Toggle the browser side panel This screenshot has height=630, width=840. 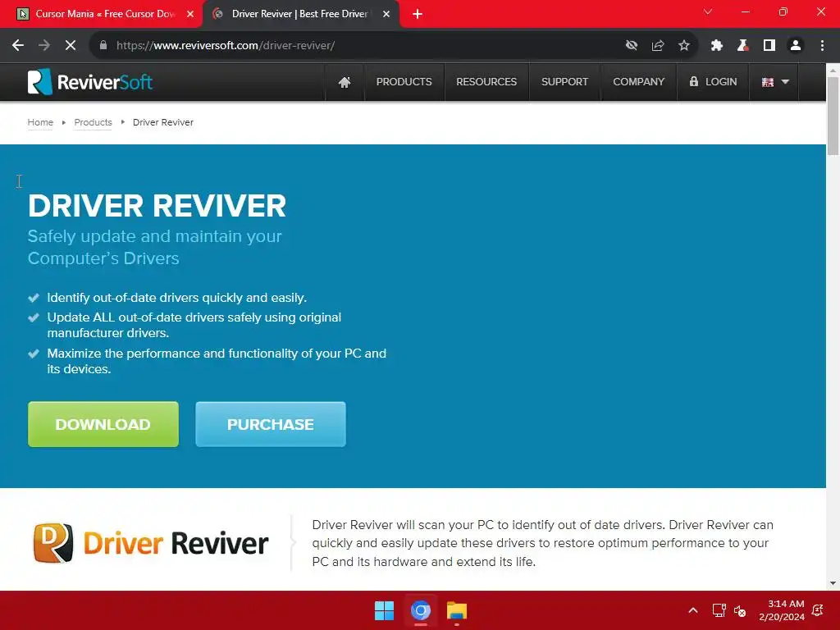pyautogui.click(x=769, y=46)
